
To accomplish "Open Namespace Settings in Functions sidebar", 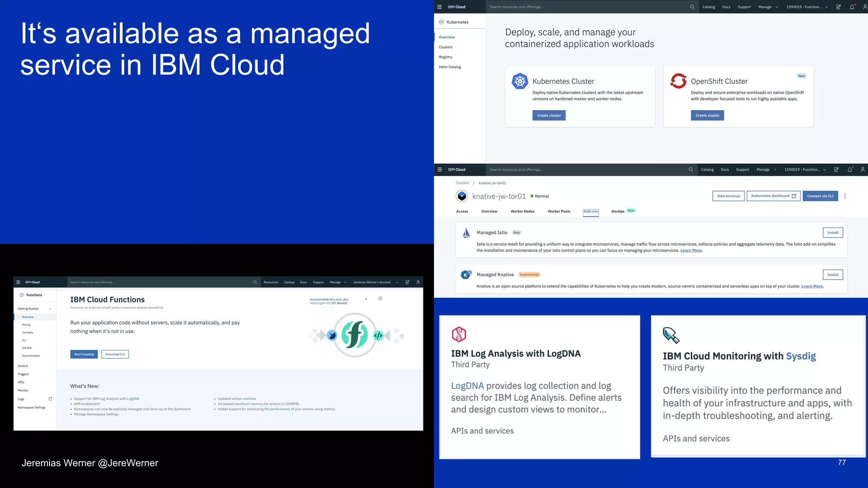I will click(x=31, y=408).
